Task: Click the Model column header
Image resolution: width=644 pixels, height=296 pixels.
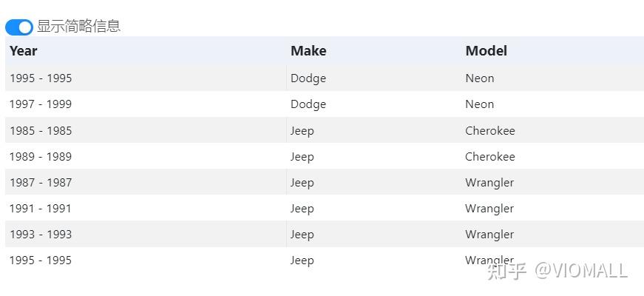Action: 486,51
